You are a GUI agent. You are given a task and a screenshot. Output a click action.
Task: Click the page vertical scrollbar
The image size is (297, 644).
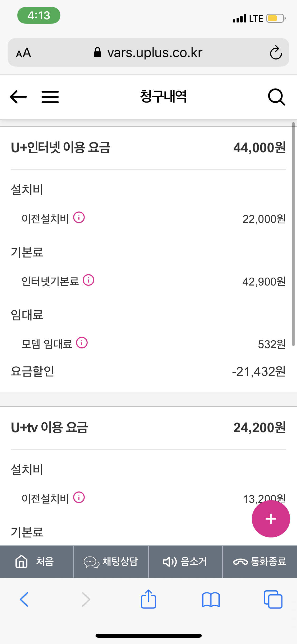point(293,234)
